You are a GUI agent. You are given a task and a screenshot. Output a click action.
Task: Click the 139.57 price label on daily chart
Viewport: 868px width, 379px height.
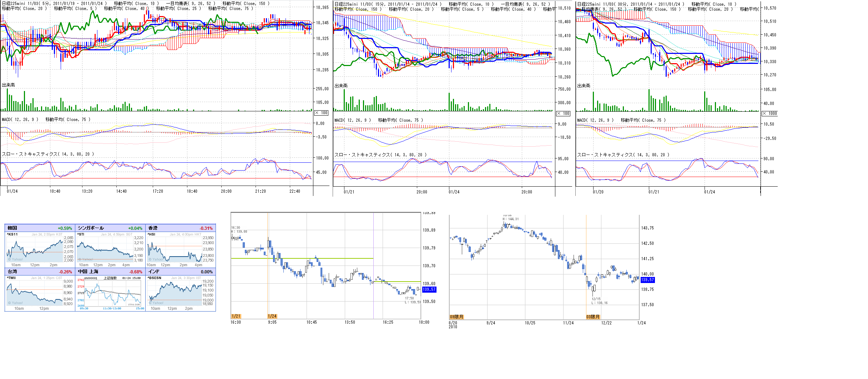(x=647, y=280)
